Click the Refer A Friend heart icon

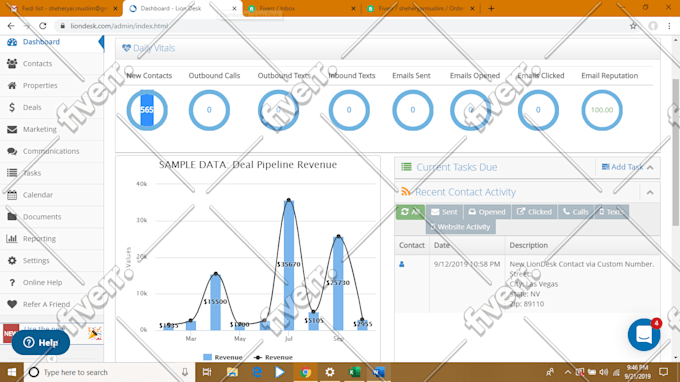coord(12,304)
